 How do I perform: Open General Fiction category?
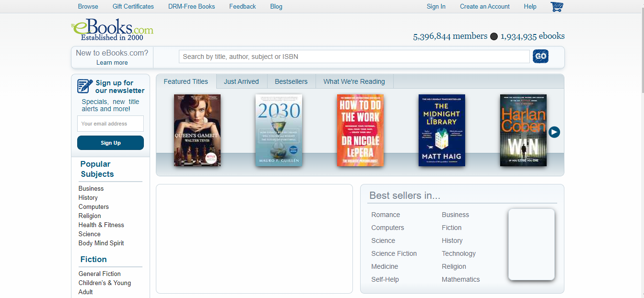[100, 274]
